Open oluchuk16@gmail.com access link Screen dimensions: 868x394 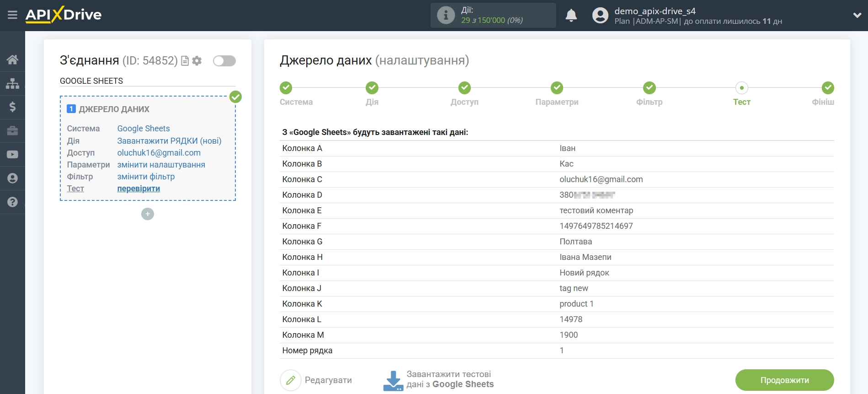[x=159, y=153]
